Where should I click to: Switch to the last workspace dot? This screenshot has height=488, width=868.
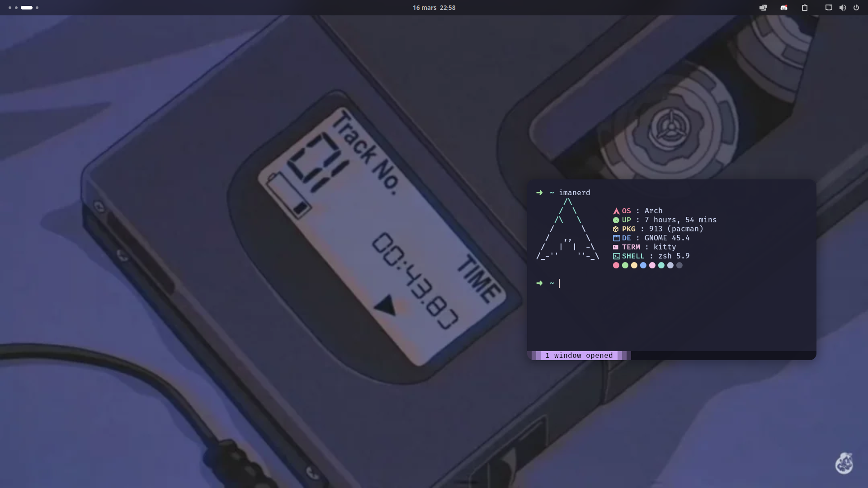37,8
